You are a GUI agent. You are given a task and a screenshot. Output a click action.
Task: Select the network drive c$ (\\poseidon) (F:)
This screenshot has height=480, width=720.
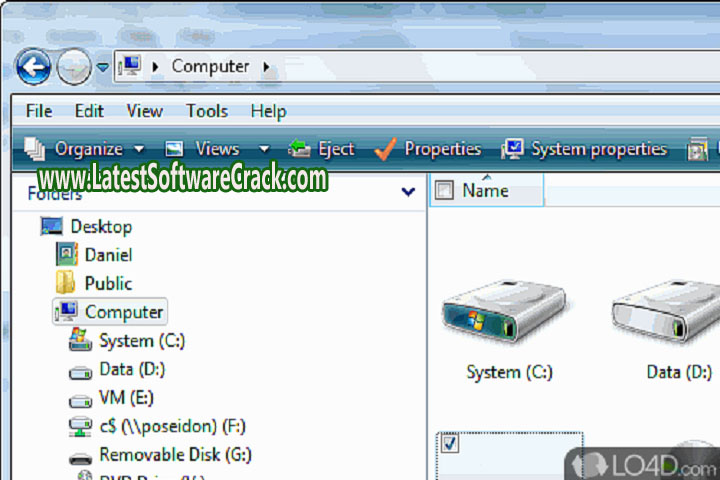[170, 426]
